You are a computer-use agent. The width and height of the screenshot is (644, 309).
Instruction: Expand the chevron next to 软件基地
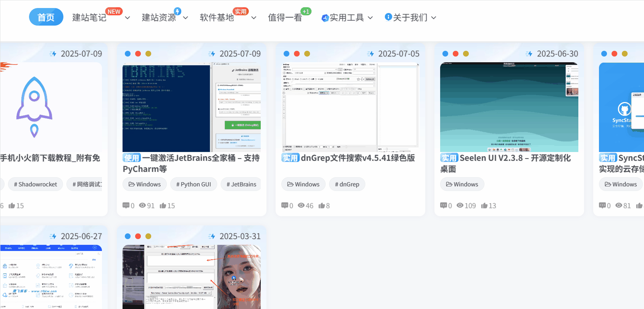click(x=254, y=18)
